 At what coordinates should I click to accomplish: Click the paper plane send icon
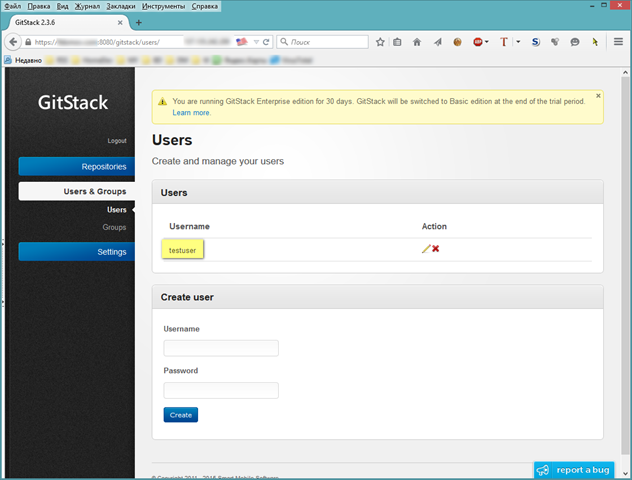(x=438, y=42)
